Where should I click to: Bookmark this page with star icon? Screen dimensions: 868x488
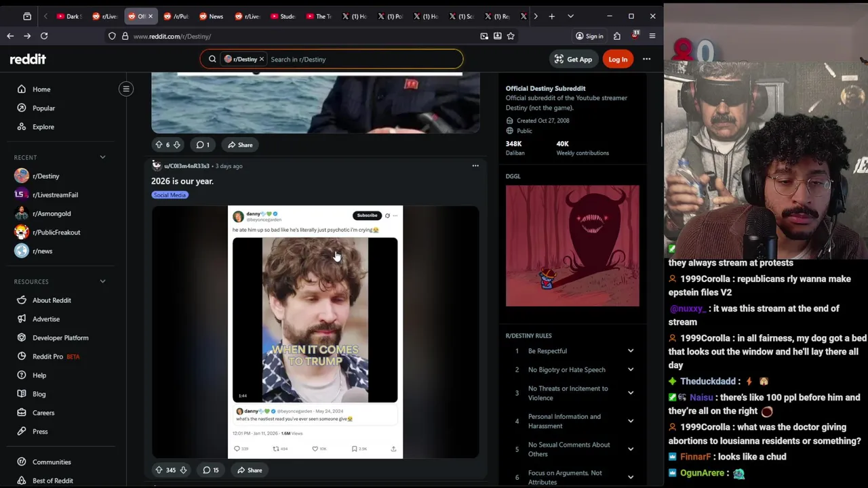point(511,36)
